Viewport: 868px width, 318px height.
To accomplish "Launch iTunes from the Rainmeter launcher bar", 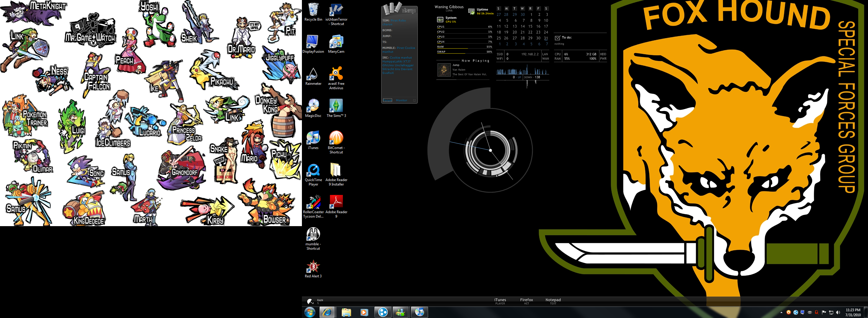I will pyautogui.click(x=500, y=301).
